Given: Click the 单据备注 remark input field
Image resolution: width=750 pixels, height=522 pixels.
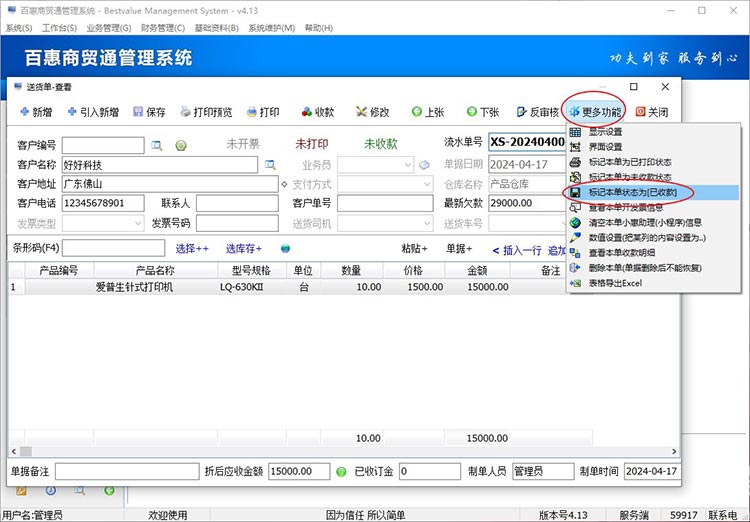Looking at the screenshot, I should [127, 471].
